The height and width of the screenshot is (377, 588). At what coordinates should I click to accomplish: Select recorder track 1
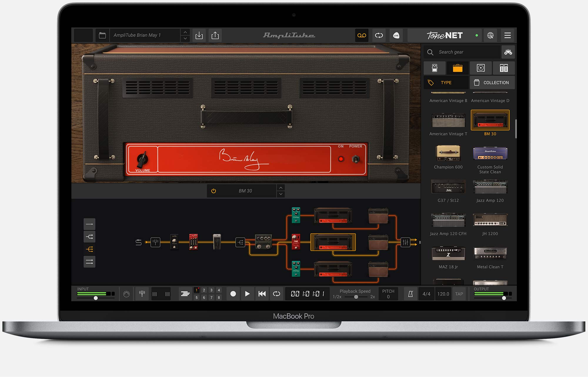pos(197,290)
